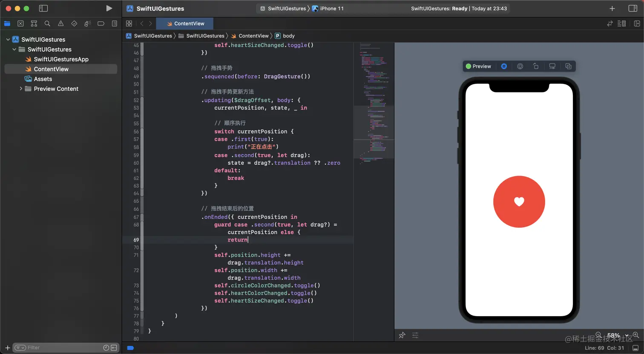Zoom in the preview canvas
This screenshot has height=354, width=644.
[635, 335]
